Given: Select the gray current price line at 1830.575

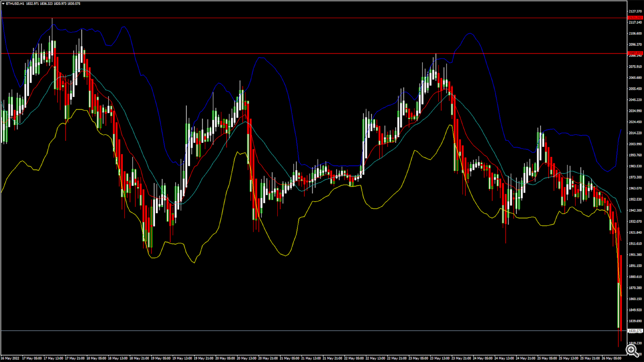Looking at the screenshot, I should (x=314, y=331).
